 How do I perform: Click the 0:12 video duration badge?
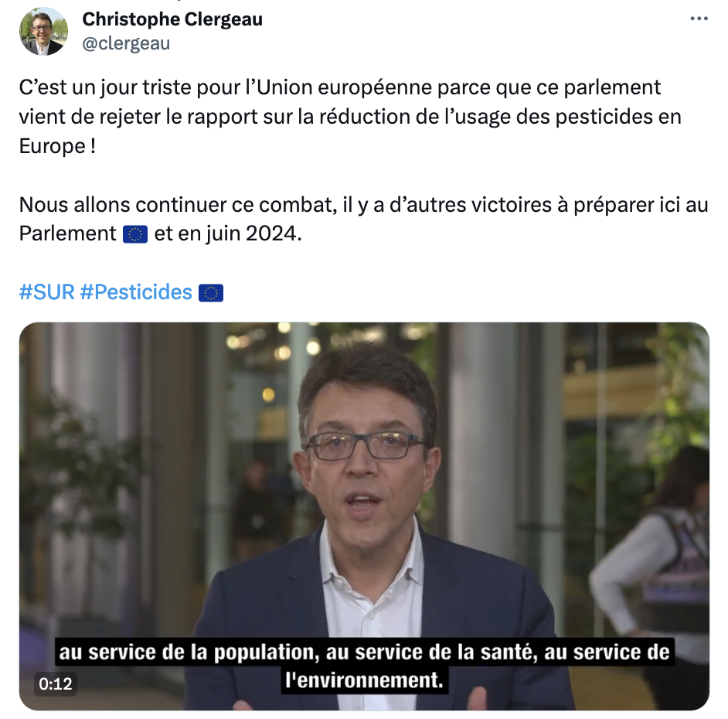coord(55,683)
